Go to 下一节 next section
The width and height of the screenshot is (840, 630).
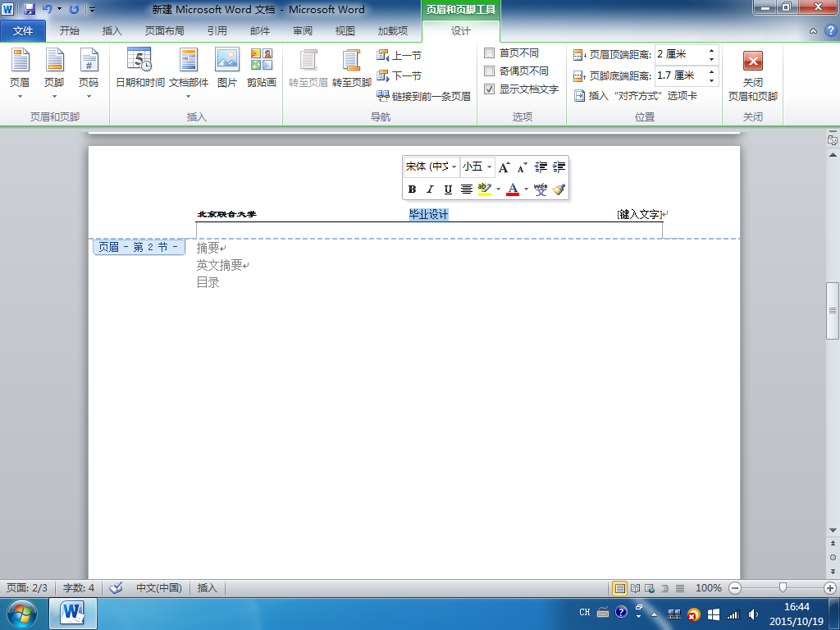pos(399,75)
